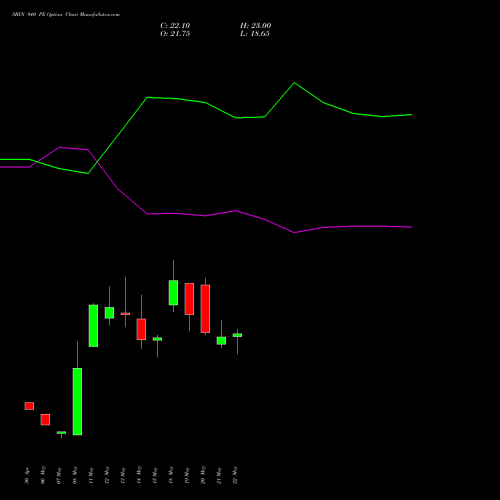500x500 pixels.
Task: Click the green candlestick for 21 May
Action: pyautogui.click(x=221, y=341)
